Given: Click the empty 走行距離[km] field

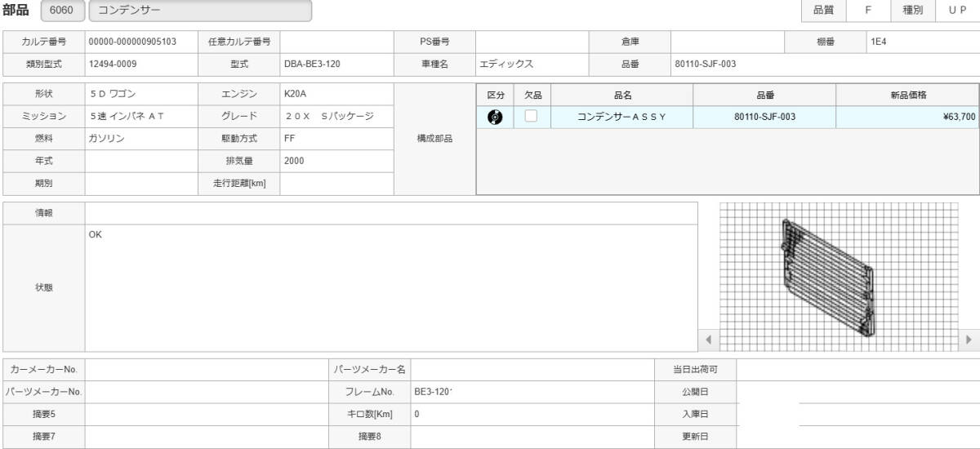Looking at the screenshot, I should [336, 184].
